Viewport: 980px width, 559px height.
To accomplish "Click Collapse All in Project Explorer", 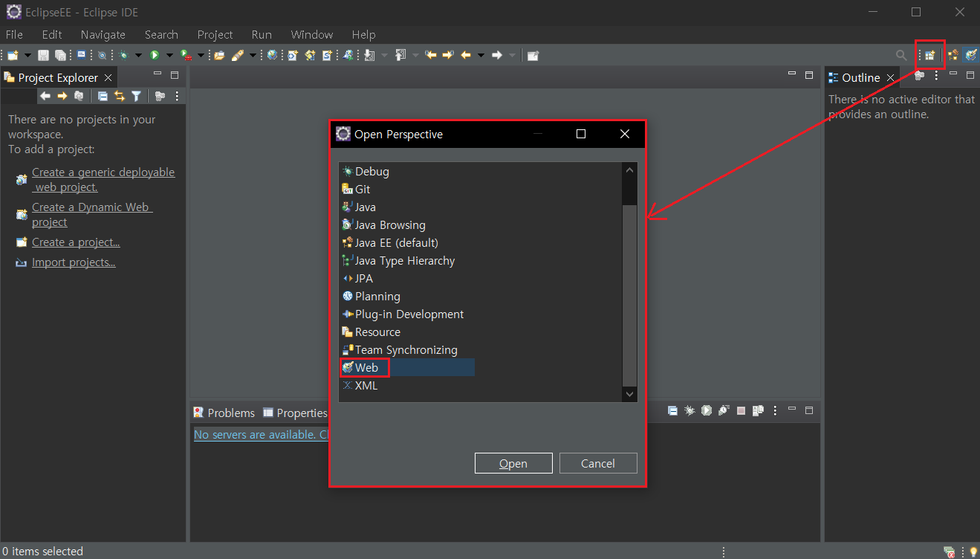I will coord(103,96).
